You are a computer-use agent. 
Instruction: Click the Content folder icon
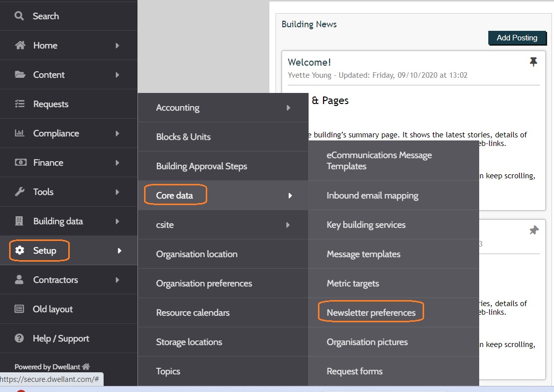20,75
